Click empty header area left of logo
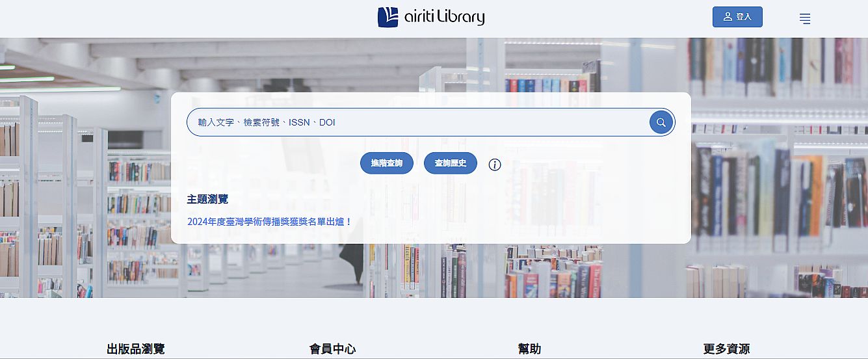 (195, 18)
